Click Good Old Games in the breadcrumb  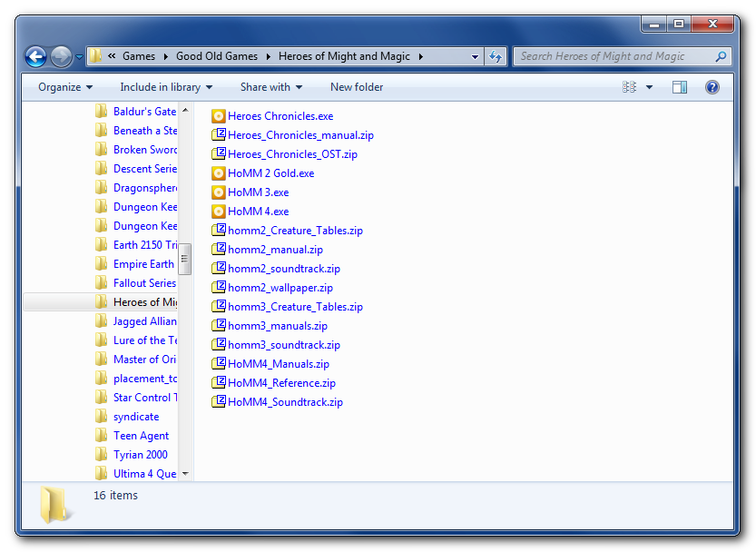pyautogui.click(x=217, y=56)
